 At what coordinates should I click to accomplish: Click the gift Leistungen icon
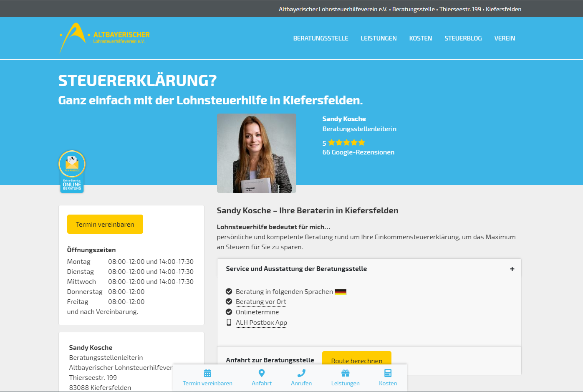coord(346,373)
